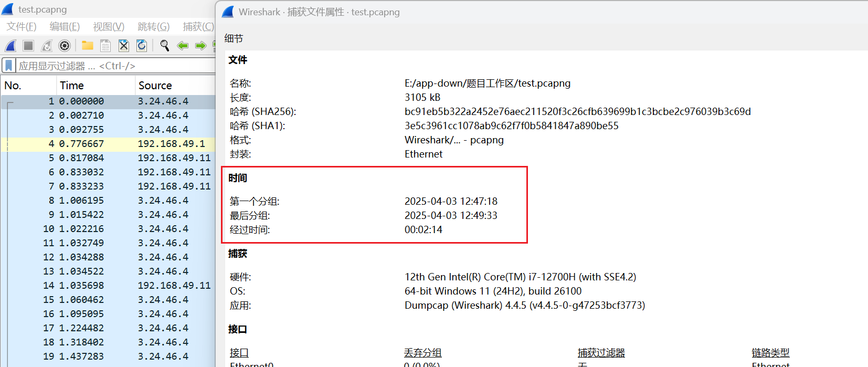
Task: Open the 跳转(G) menu
Action: click(153, 26)
